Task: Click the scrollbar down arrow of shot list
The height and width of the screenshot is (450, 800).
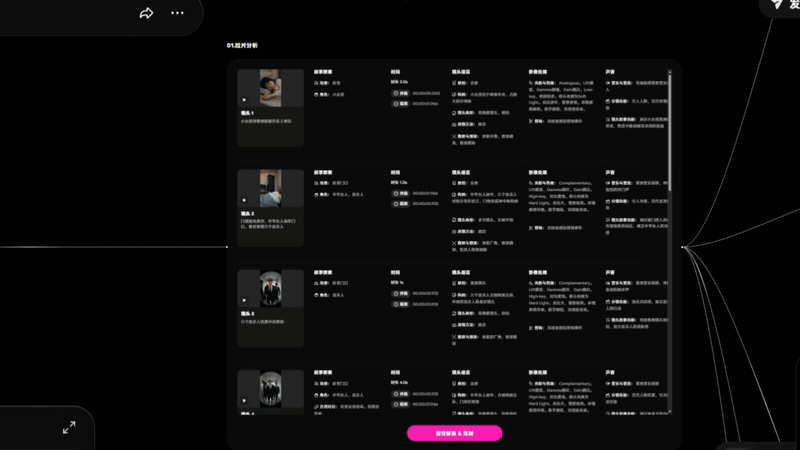Action: point(669,411)
